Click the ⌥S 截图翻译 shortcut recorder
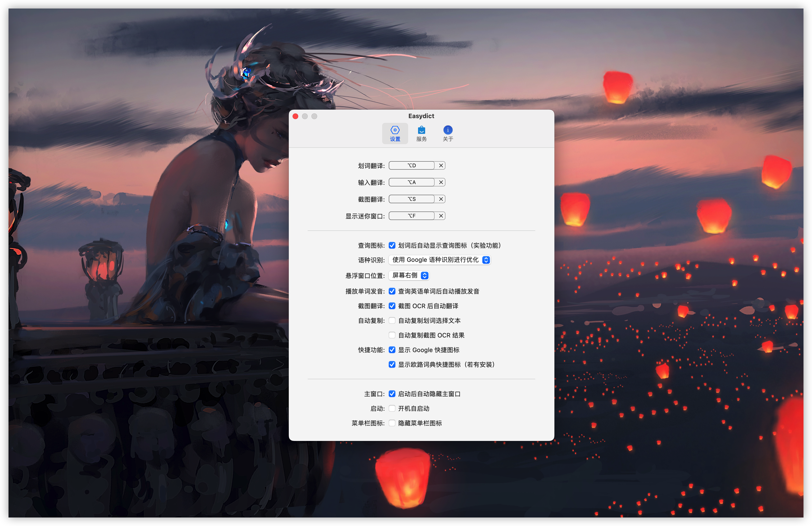This screenshot has height=526, width=812. coord(411,199)
